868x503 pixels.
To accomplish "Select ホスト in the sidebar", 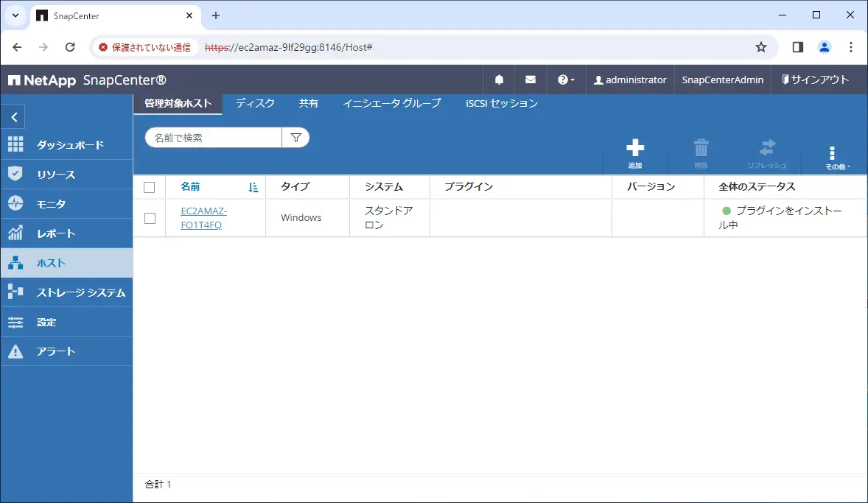I will tap(66, 263).
